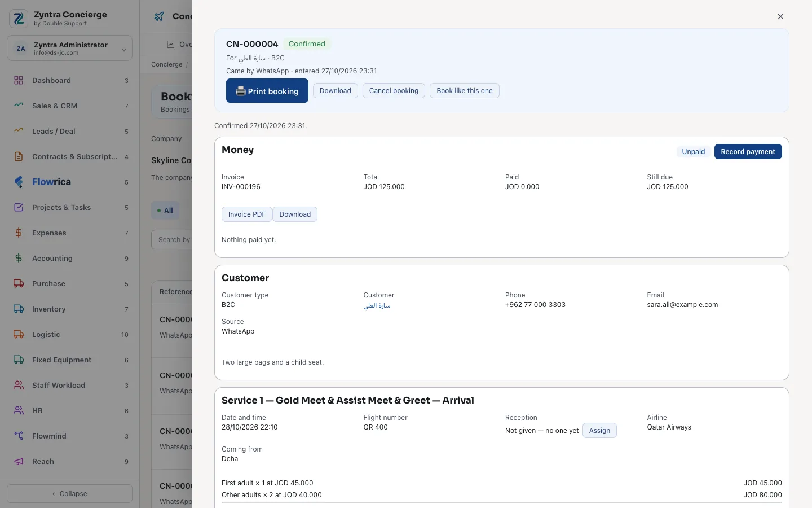The height and width of the screenshot is (508, 812).
Task: Assign a reception staff member
Action: point(599,431)
